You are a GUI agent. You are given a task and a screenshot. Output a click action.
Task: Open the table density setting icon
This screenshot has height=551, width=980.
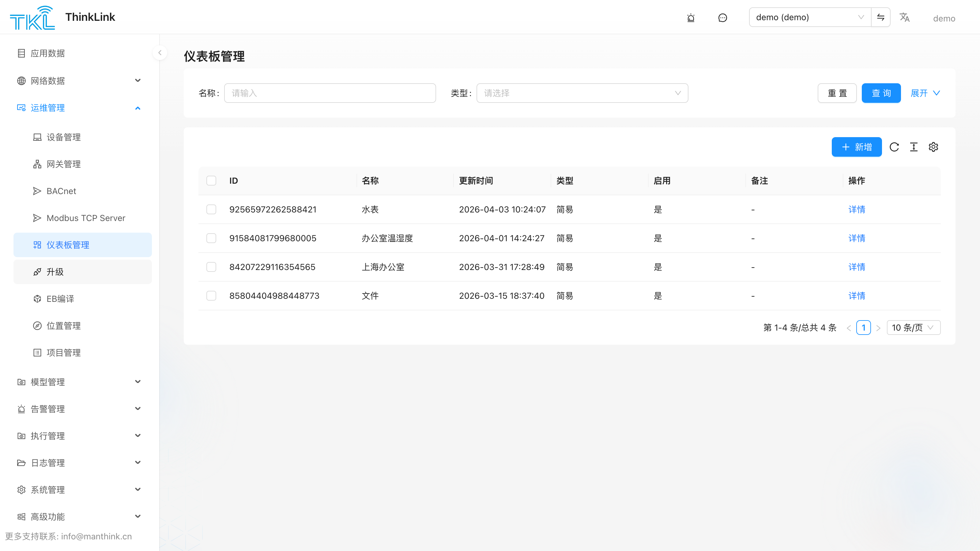pyautogui.click(x=914, y=147)
